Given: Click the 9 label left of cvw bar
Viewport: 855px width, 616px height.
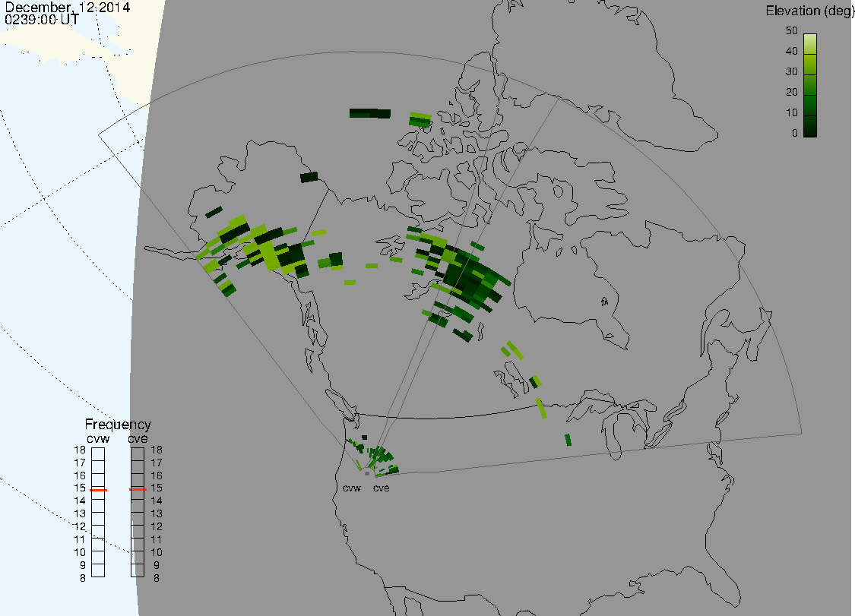Looking at the screenshot, I should point(83,566).
